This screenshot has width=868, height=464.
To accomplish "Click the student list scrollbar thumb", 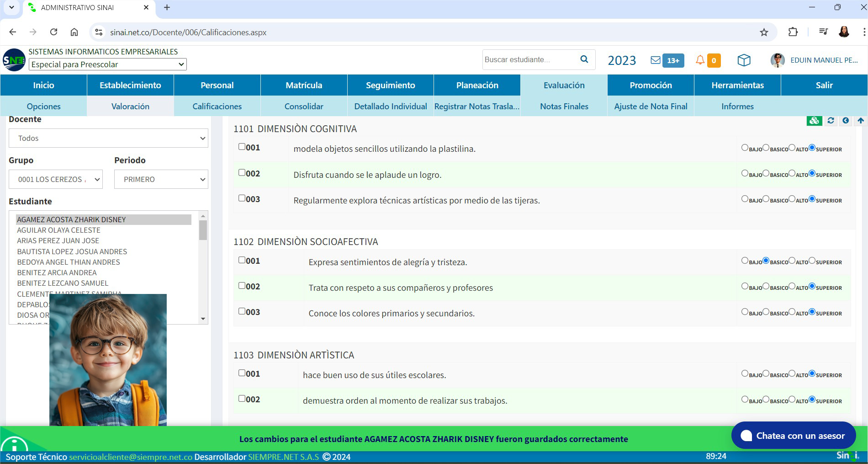I will (x=203, y=230).
